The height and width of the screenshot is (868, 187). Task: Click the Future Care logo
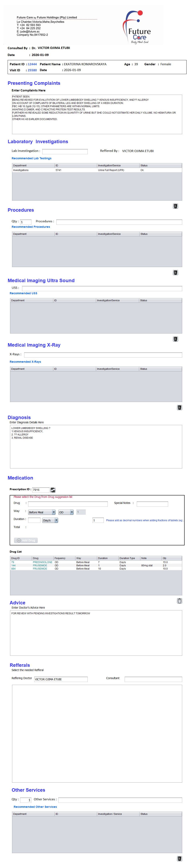click(x=138, y=27)
